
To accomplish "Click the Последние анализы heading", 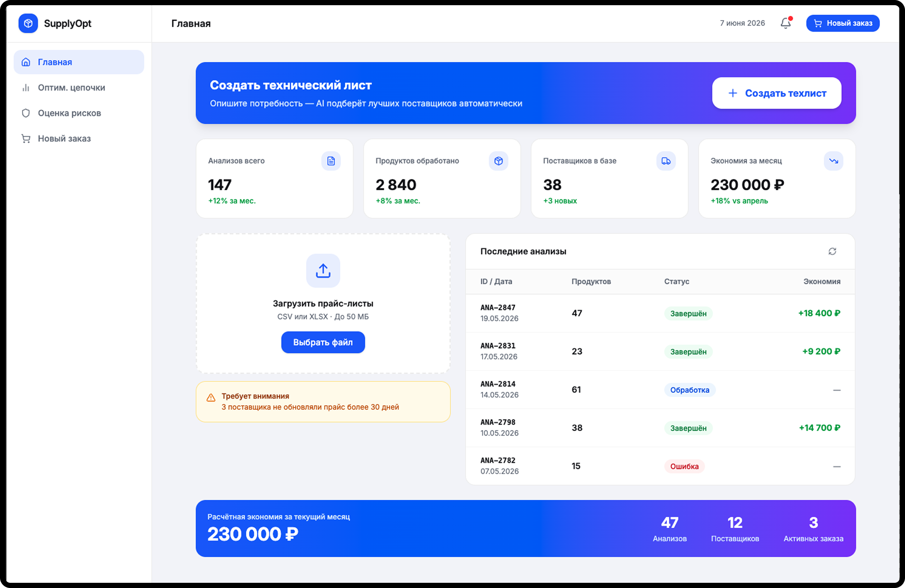I will pos(523,251).
